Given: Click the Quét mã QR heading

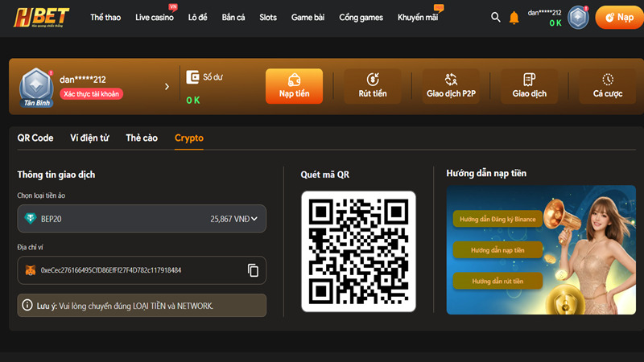Looking at the screenshot, I should (325, 175).
